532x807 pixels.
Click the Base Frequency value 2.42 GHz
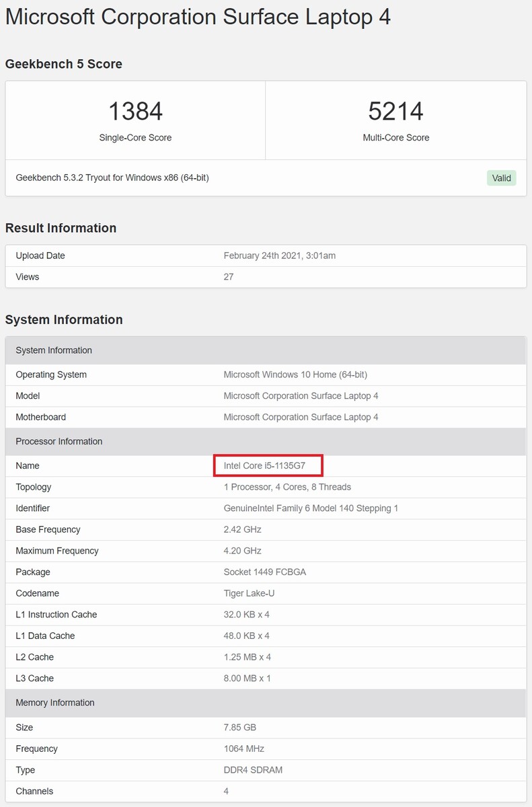tap(242, 529)
